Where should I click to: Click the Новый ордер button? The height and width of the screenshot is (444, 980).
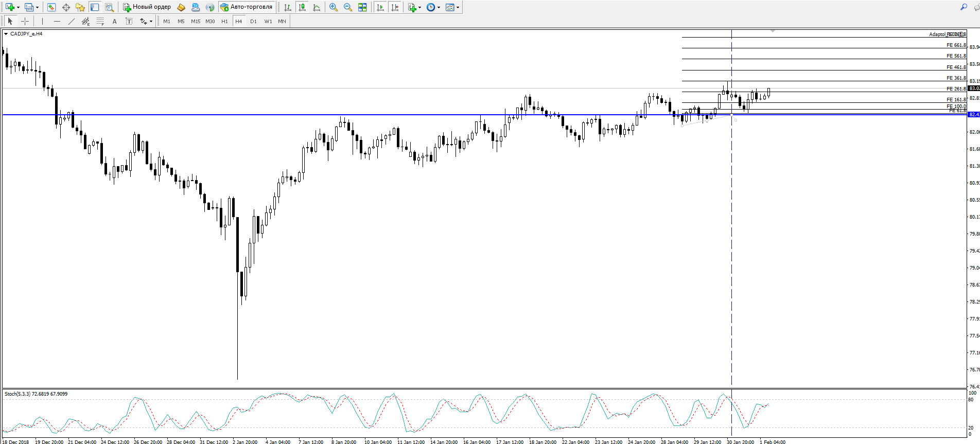pos(147,7)
